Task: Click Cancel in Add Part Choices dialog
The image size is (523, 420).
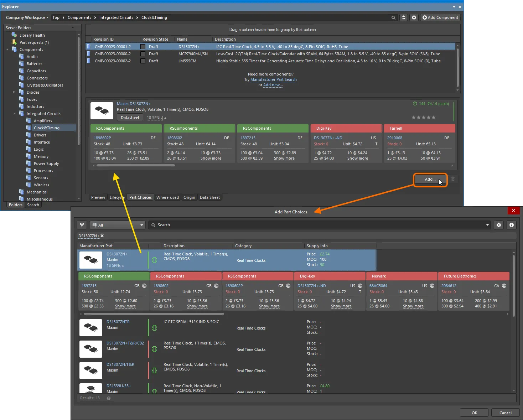Action: click(x=505, y=413)
